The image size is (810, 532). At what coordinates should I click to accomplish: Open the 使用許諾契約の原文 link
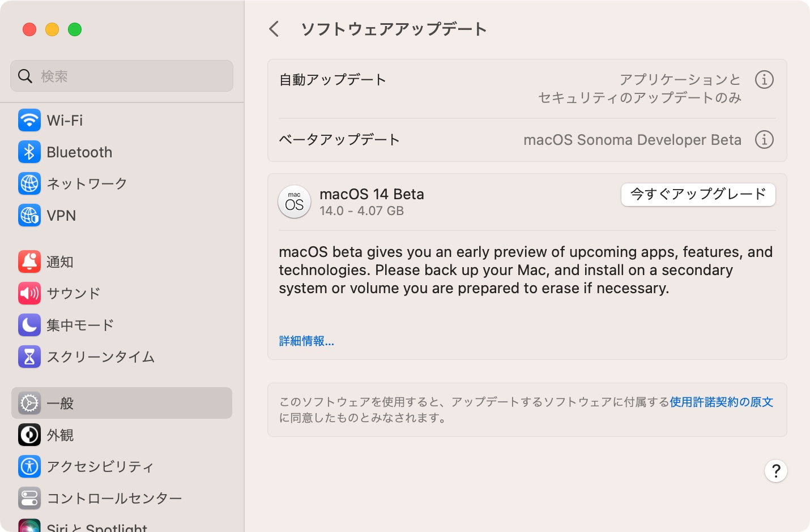722,402
